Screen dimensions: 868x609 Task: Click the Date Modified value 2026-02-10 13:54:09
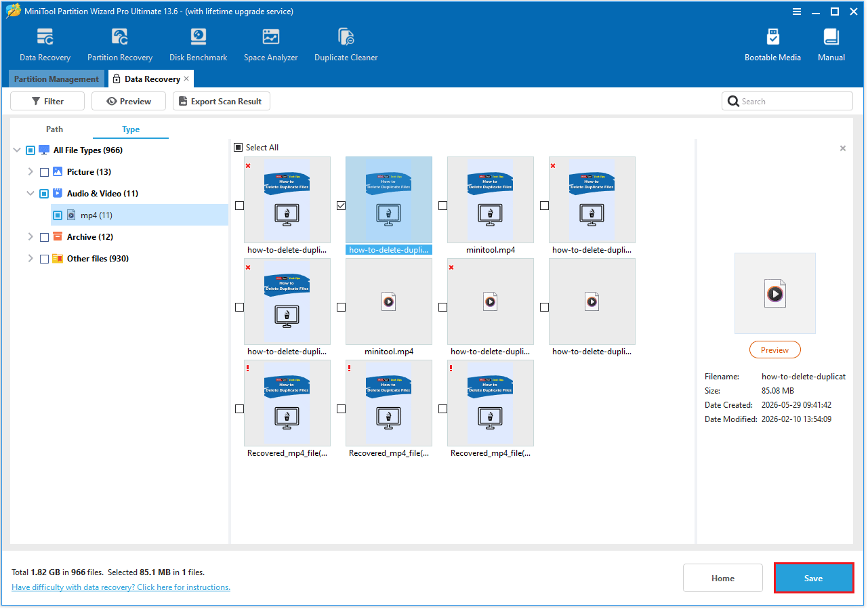tap(797, 419)
